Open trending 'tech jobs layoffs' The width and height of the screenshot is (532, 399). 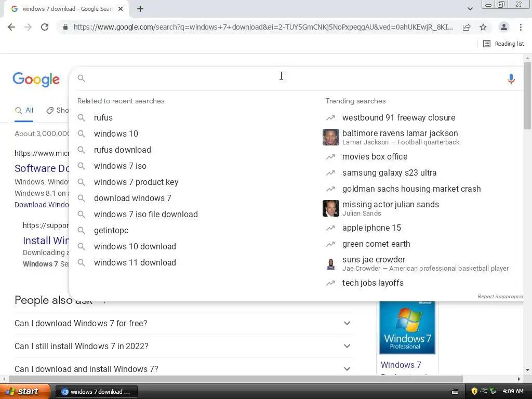click(373, 283)
